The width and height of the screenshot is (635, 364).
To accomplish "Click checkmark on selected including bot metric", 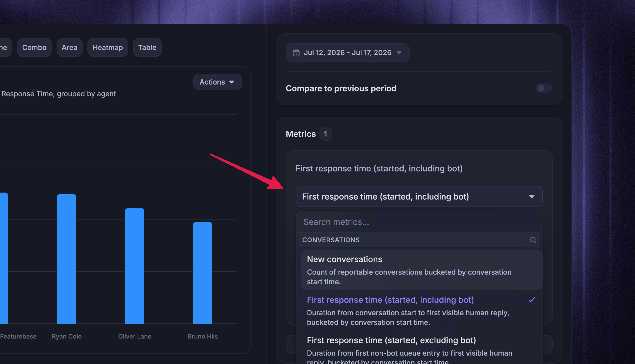I will pyautogui.click(x=532, y=300).
